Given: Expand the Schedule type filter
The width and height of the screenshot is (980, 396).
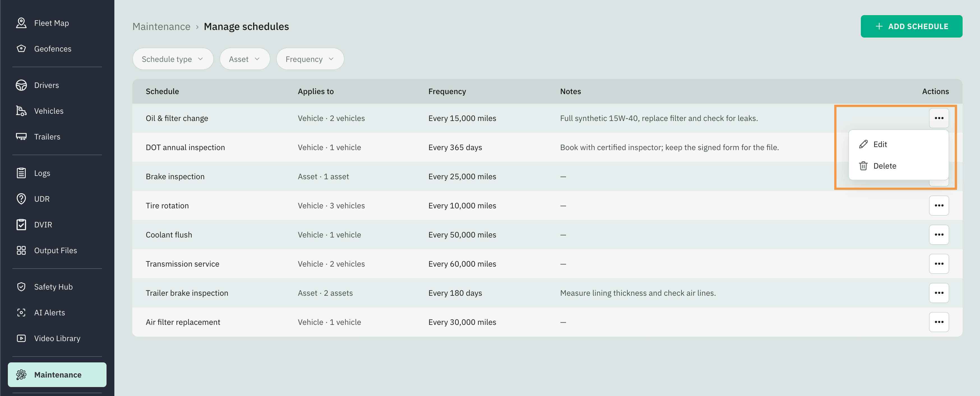Looking at the screenshot, I should point(173,59).
